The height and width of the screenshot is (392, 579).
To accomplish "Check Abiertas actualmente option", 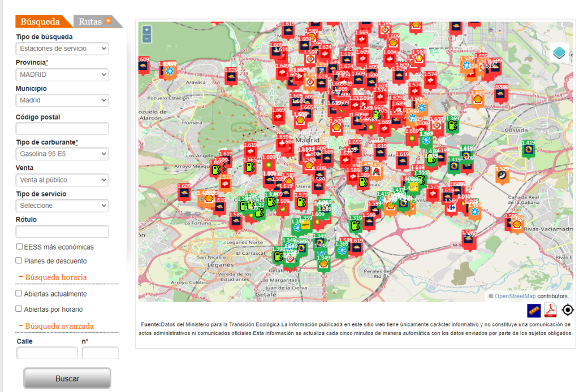I will click(19, 293).
